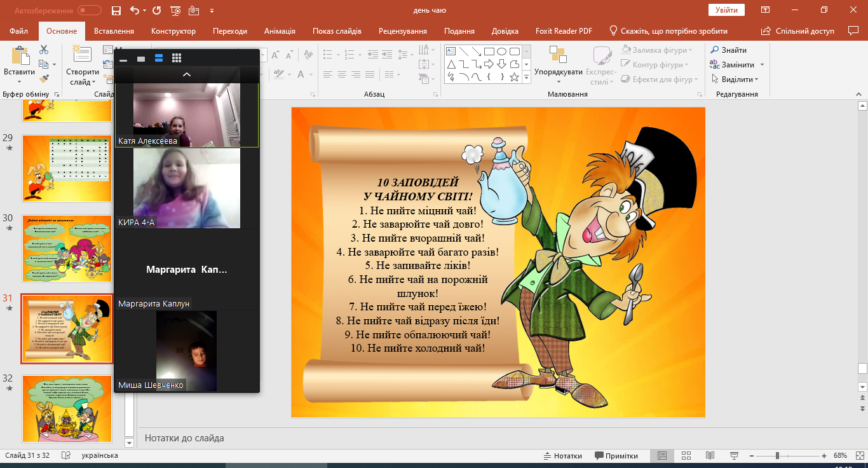Switch Zoom panel to gallery grid view

(177, 59)
